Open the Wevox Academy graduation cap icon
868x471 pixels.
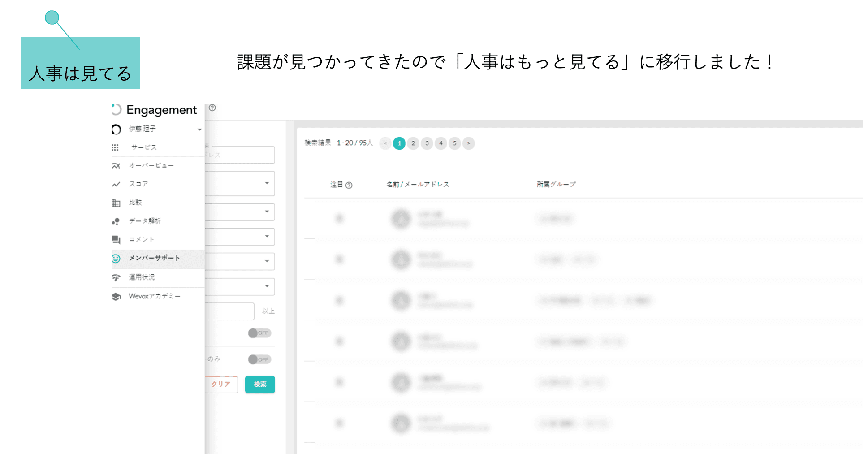116,297
